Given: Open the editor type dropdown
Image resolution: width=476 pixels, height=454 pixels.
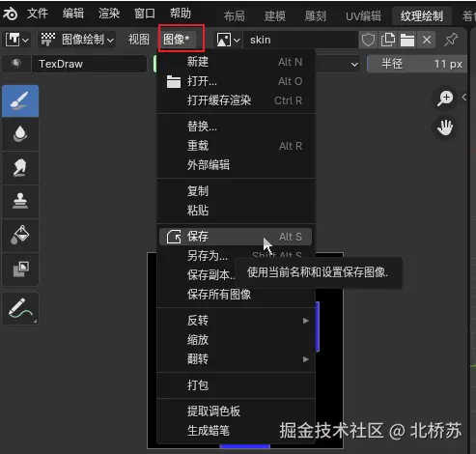Looking at the screenshot, I should [17, 40].
